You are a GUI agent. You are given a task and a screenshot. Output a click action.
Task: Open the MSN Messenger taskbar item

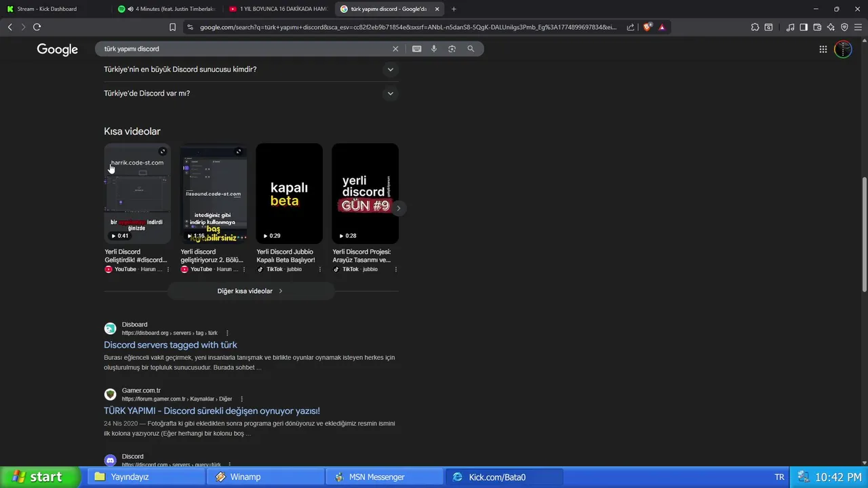coord(384,477)
